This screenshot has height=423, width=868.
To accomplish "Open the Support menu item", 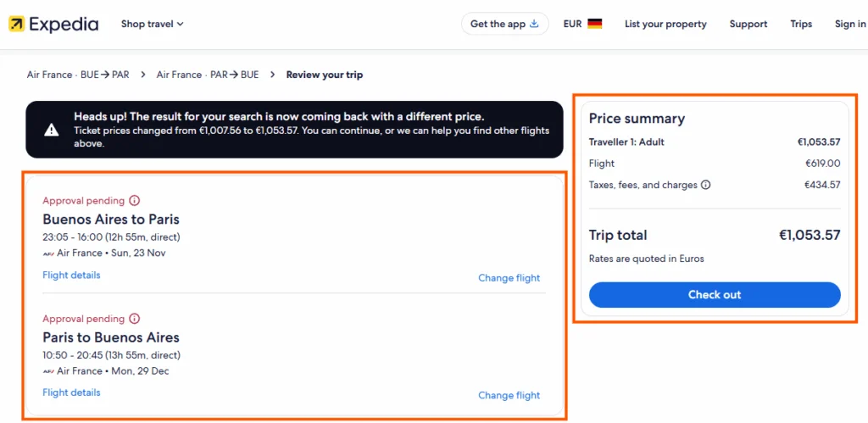I will (x=748, y=24).
